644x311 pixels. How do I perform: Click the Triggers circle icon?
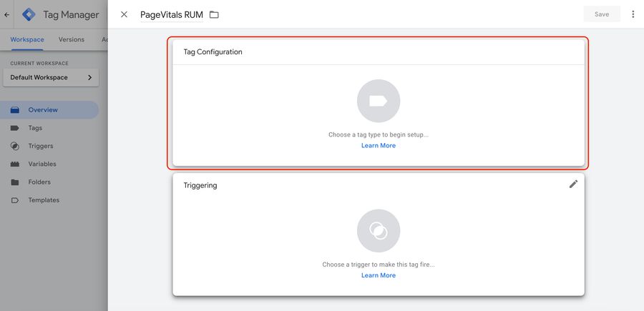15,146
